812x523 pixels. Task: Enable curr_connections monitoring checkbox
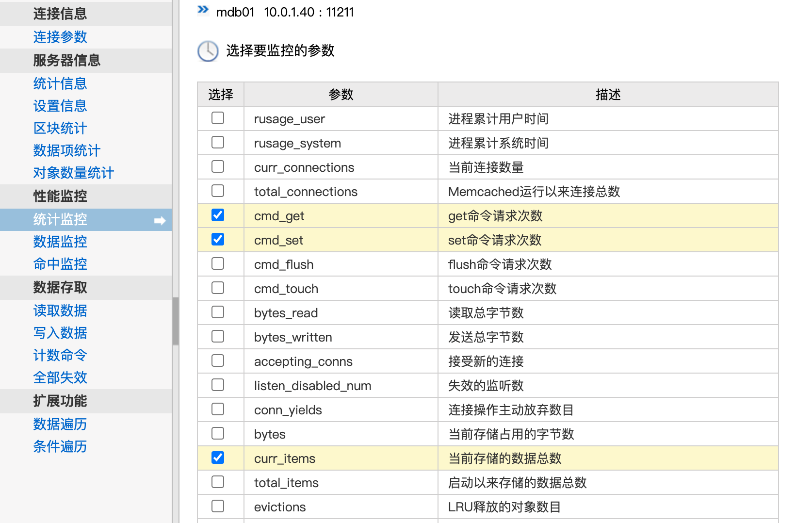(x=218, y=166)
